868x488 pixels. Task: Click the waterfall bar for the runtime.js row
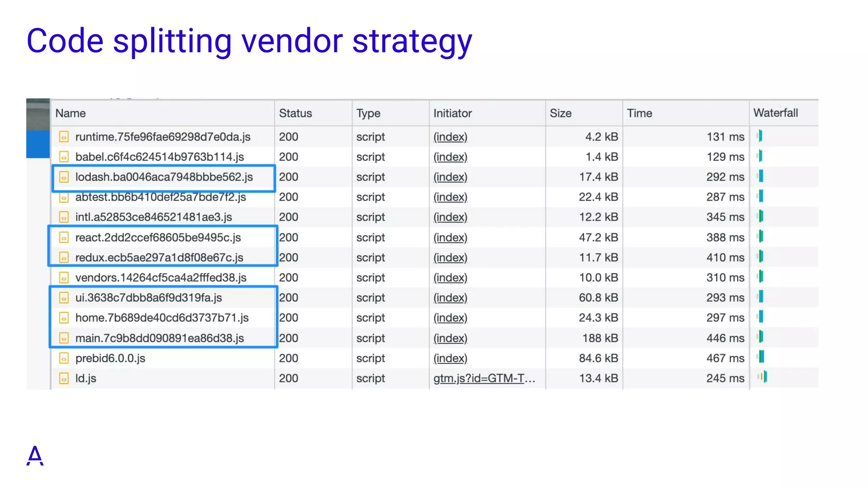(x=760, y=136)
